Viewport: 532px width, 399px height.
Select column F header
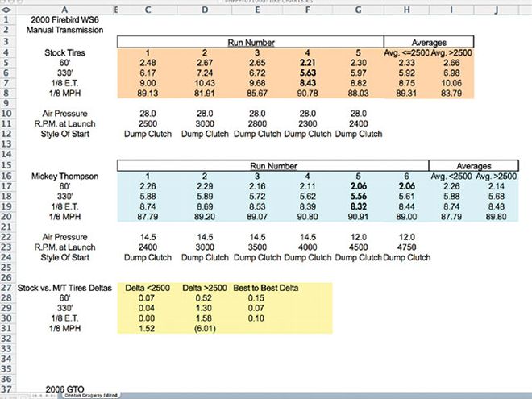pyautogui.click(x=307, y=10)
